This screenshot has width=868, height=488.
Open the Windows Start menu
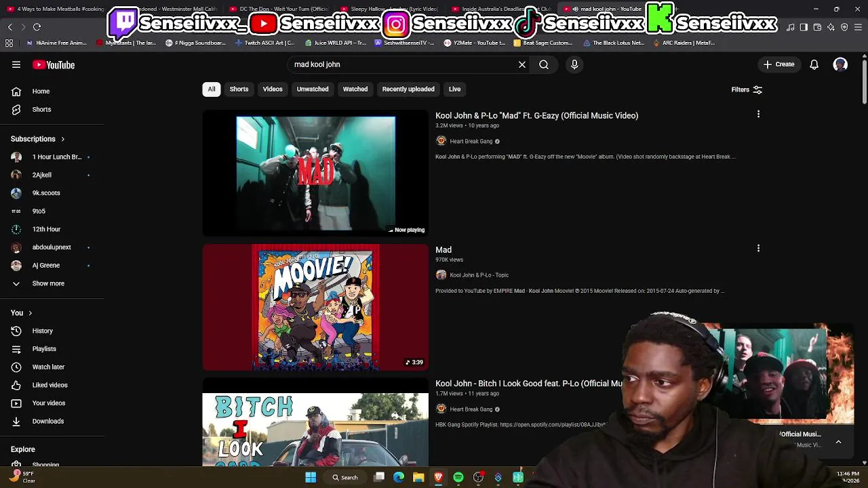(x=311, y=477)
